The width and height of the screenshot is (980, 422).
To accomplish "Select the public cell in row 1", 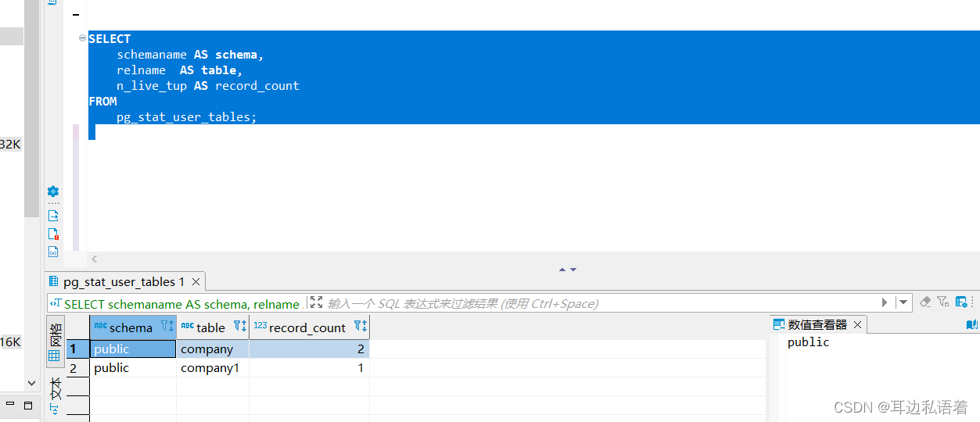I will point(133,349).
